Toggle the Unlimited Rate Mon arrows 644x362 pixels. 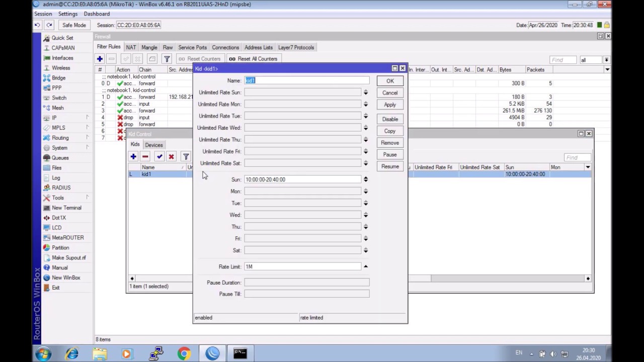click(x=366, y=104)
